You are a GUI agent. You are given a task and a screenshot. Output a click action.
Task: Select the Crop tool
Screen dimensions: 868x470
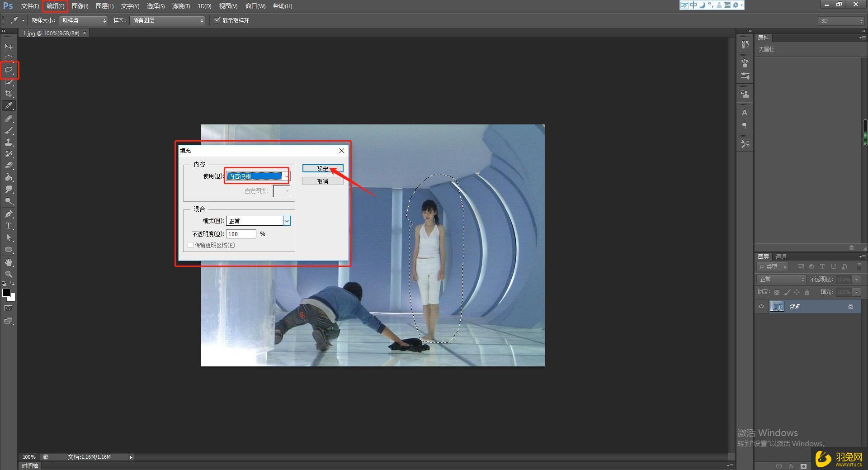[x=9, y=94]
